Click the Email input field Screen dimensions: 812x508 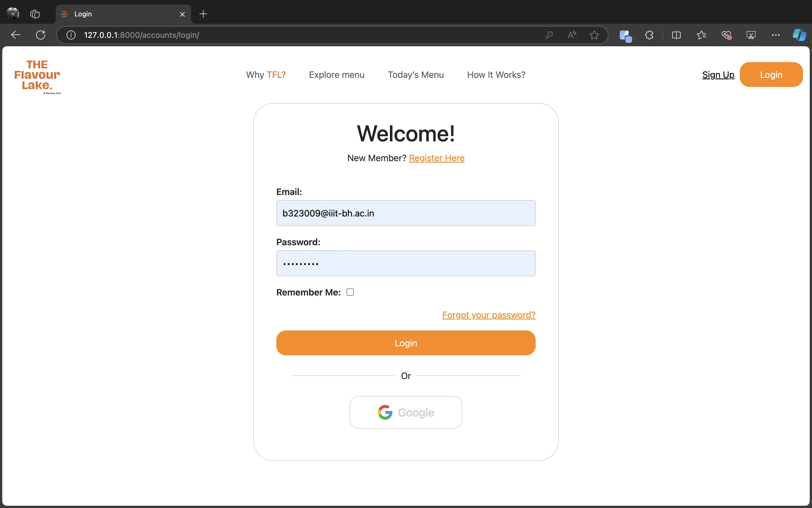(x=406, y=213)
